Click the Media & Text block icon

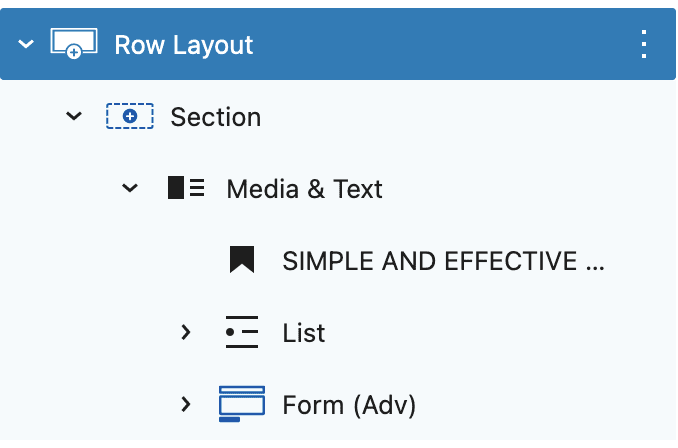coord(186,188)
